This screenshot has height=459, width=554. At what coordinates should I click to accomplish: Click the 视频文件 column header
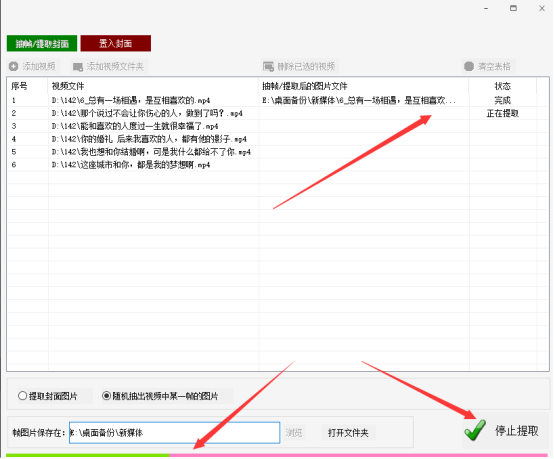coord(68,86)
